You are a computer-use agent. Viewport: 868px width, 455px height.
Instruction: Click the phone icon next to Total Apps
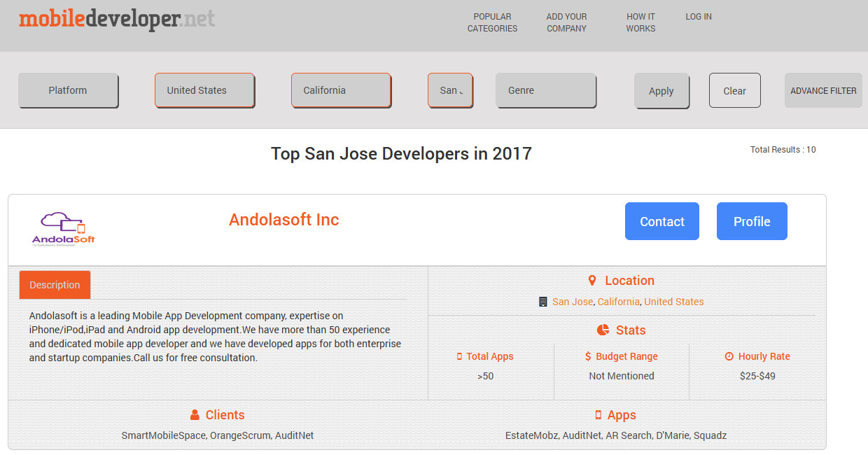click(x=459, y=356)
